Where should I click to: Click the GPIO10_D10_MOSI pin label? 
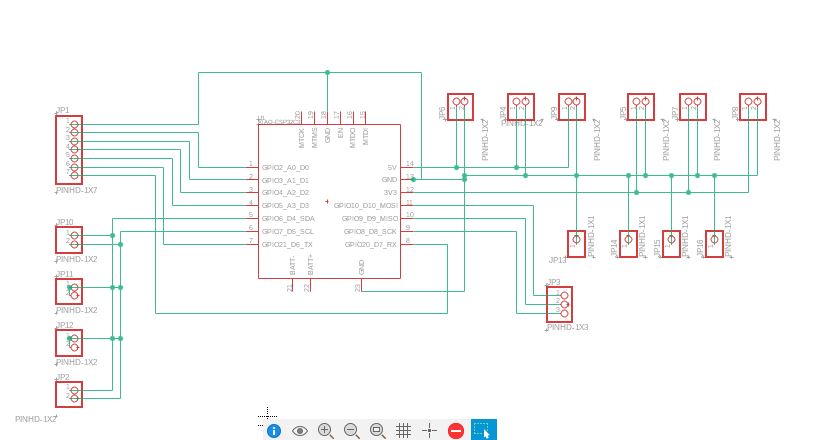[x=366, y=205]
